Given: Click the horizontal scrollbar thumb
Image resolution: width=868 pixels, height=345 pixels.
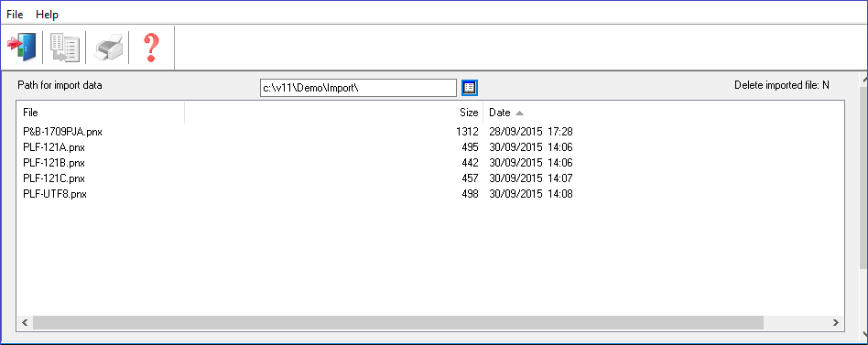Looking at the screenshot, I should click(398, 322).
